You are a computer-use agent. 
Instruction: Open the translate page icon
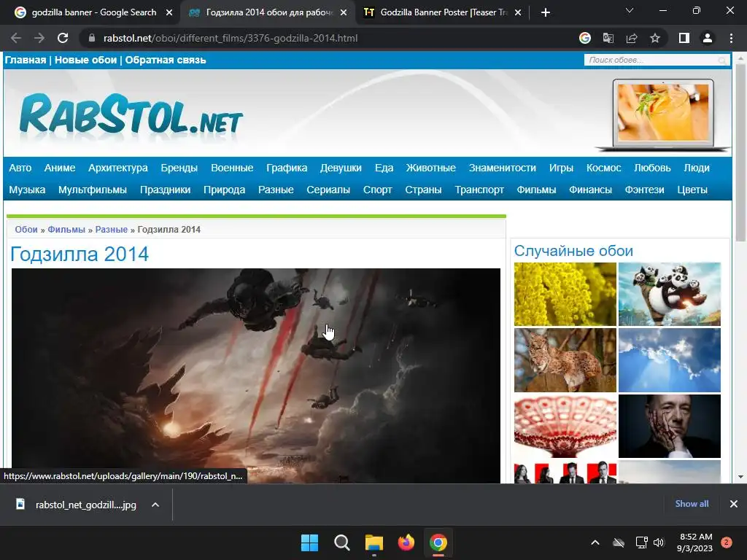[x=608, y=38]
